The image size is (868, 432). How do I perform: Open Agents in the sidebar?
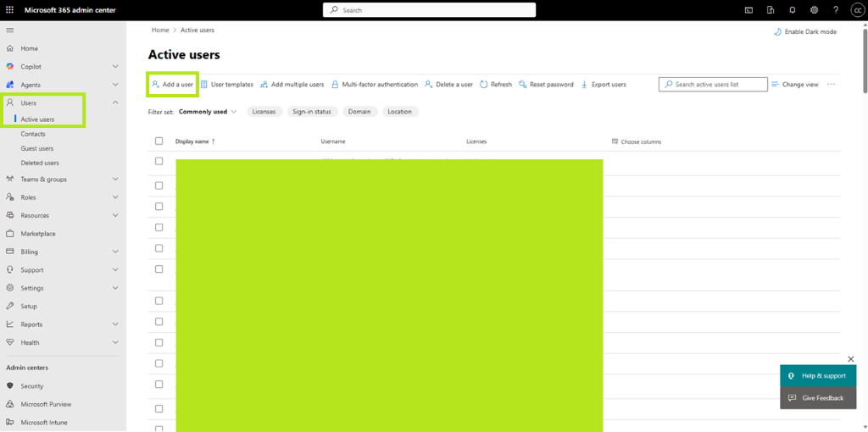(x=31, y=85)
